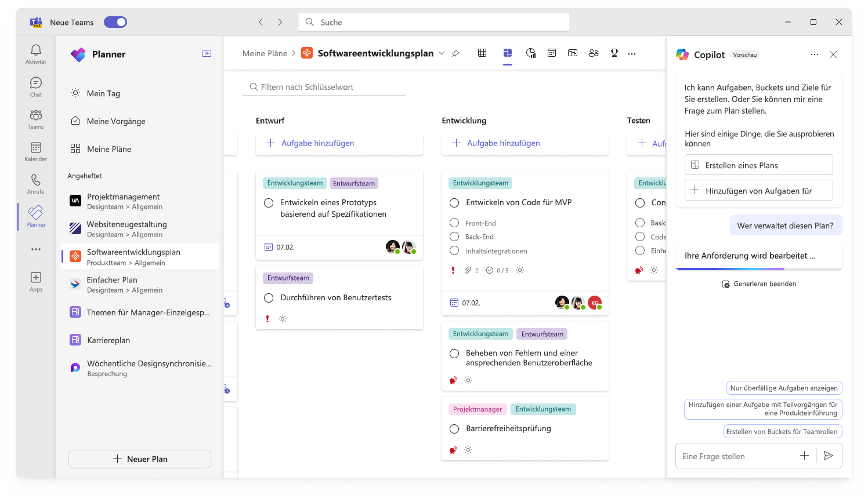Check off the Front-End subtask
Screen dimensions: 868x502
pos(454,223)
